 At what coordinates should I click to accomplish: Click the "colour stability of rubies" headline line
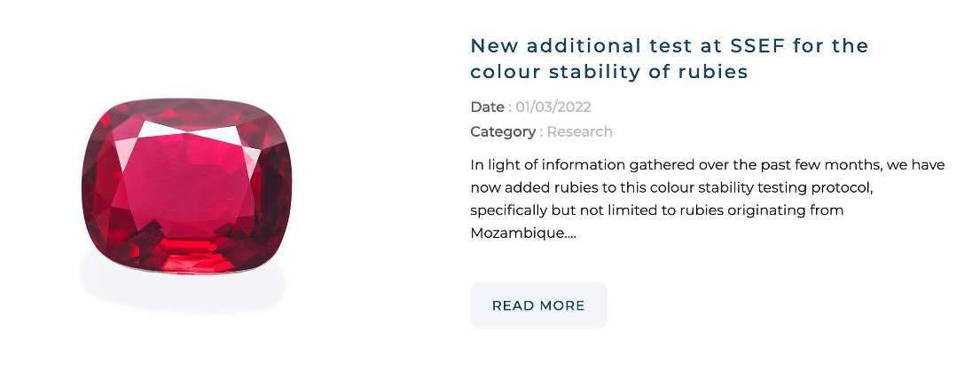coord(608,72)
